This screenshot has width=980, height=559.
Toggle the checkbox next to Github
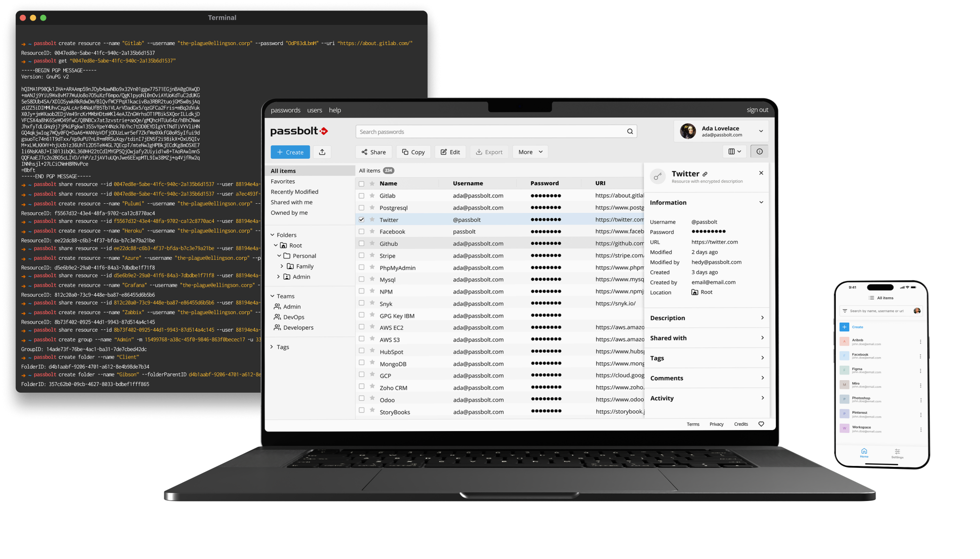[361, 243]
